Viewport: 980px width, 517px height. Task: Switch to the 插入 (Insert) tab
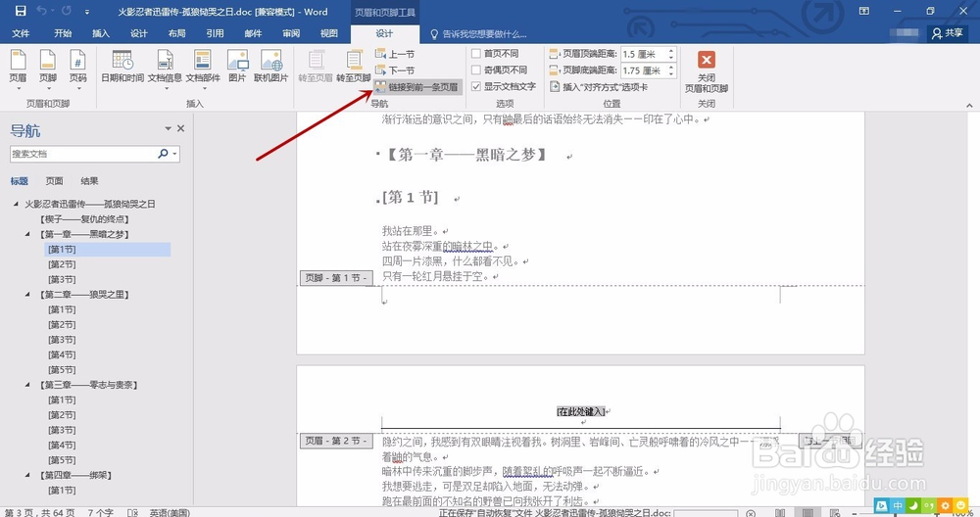point(101,33)
